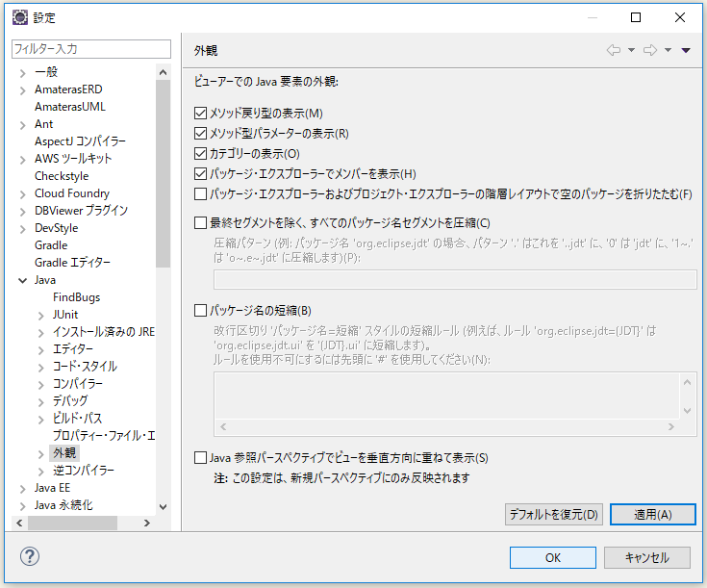Click tree scrollbar down arrow
Screen dimensions: 707x588
[x=164, y=507]
